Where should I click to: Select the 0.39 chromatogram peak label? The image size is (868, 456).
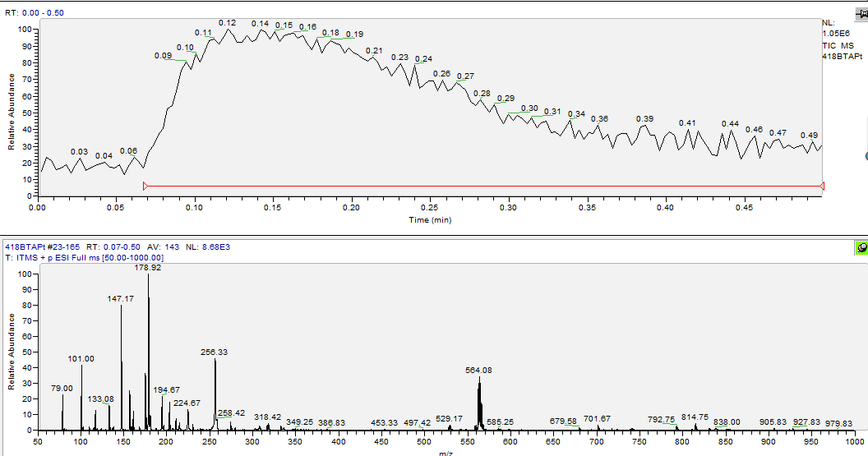coord(644,119)
